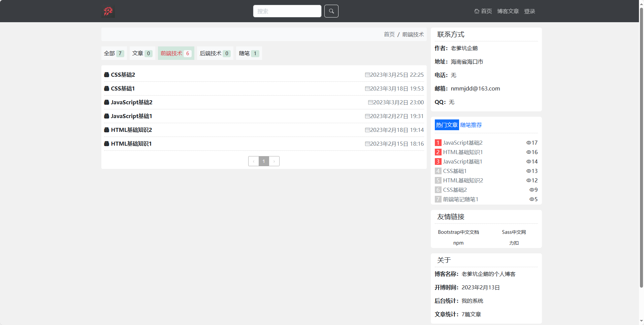Image resolution: width=644 pixels, height=325 pixels.
Task: Click red rank badge number 1
Action: [x=438, y=143]
